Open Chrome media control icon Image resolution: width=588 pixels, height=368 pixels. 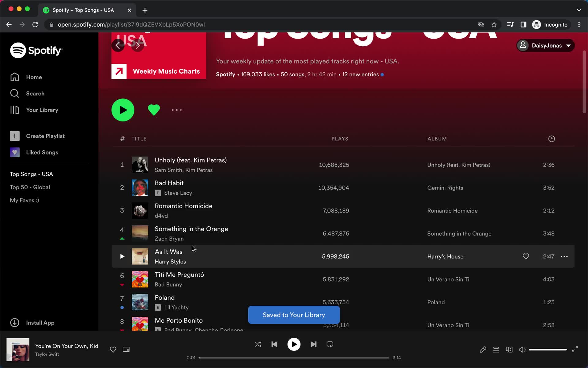click(x=510, y=25)
